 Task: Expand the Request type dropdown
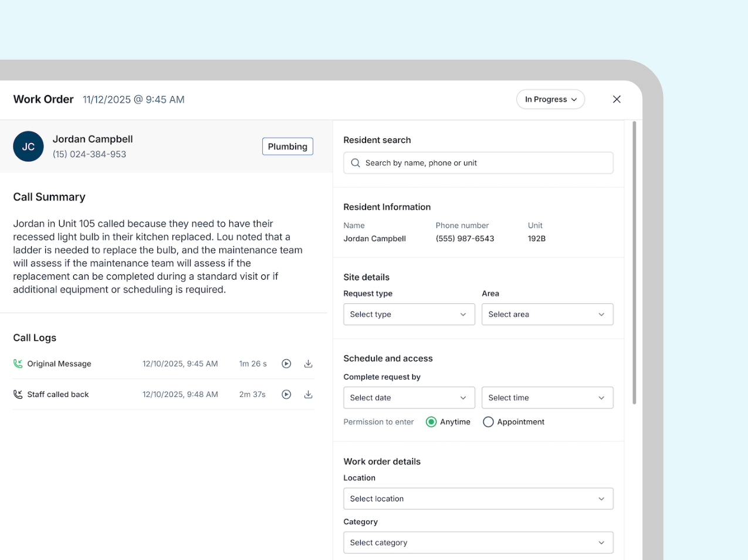[409, 314]
